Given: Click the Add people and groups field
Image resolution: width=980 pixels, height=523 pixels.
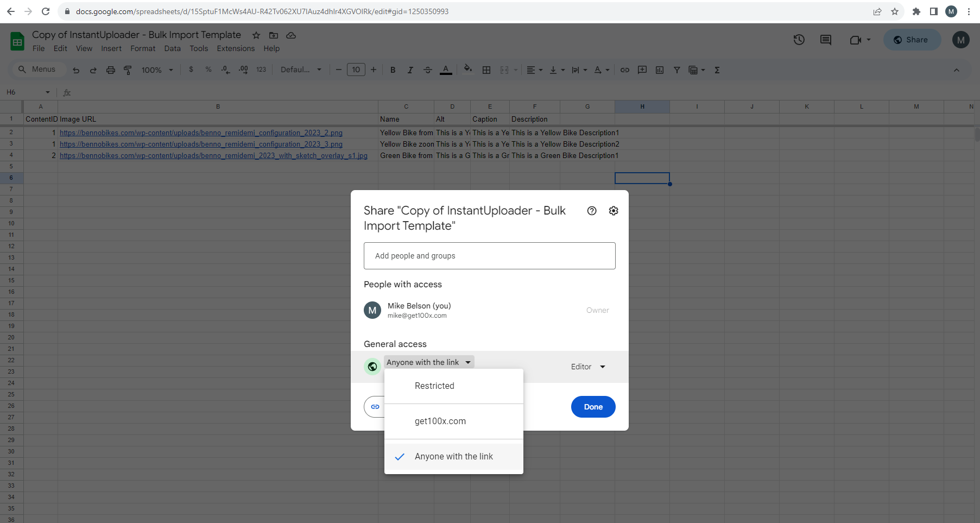Looking at the screenshot, I should point(489,256).
